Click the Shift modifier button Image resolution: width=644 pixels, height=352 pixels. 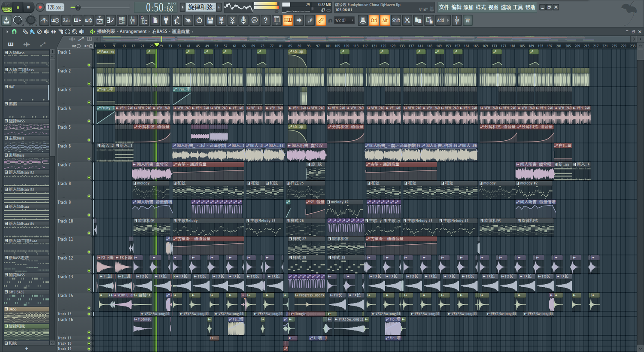[x=396, y=20]
